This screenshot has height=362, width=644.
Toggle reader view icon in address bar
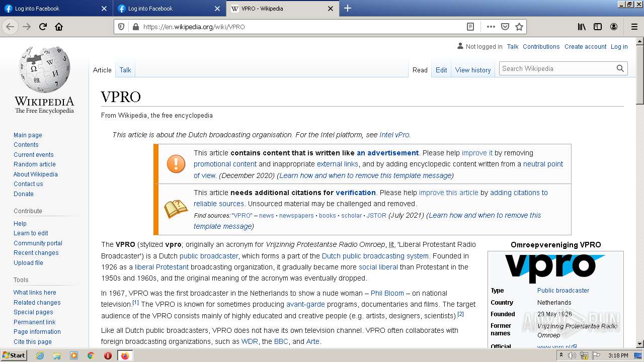click(470, 27)
